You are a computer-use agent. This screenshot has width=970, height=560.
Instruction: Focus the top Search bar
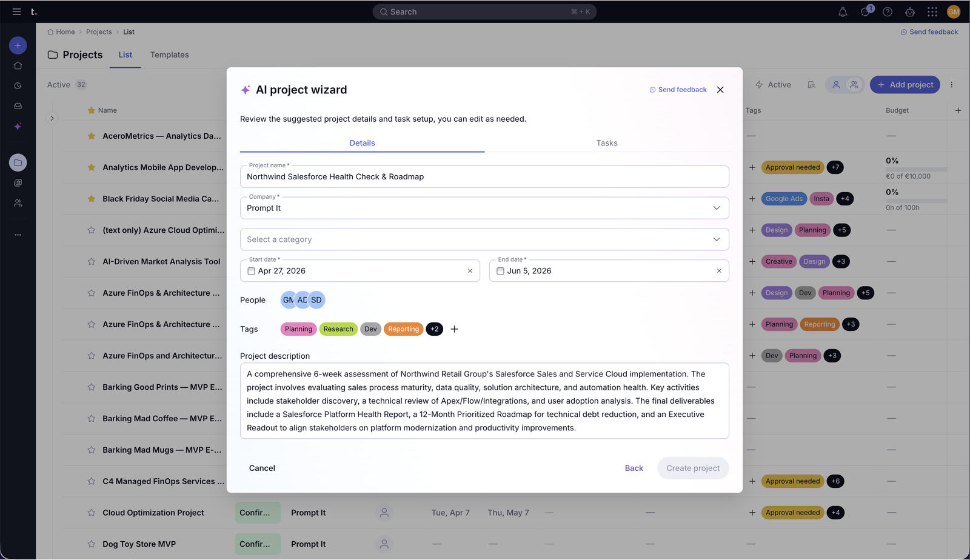(484, 12)
